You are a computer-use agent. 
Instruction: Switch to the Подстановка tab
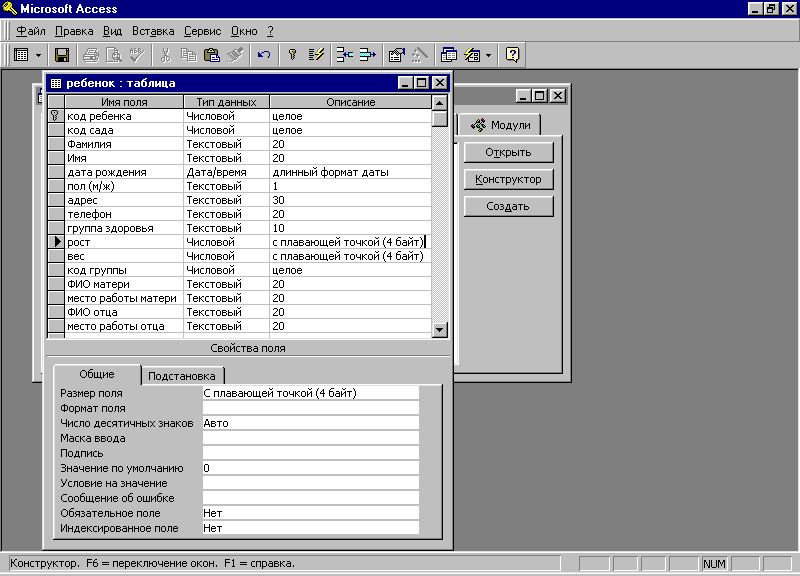[182, 376]
